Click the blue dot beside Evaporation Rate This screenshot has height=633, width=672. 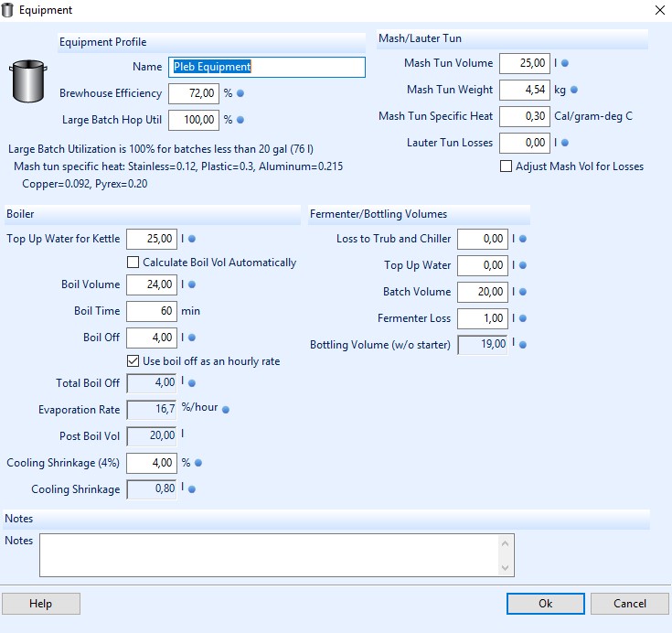click(226, 410)
